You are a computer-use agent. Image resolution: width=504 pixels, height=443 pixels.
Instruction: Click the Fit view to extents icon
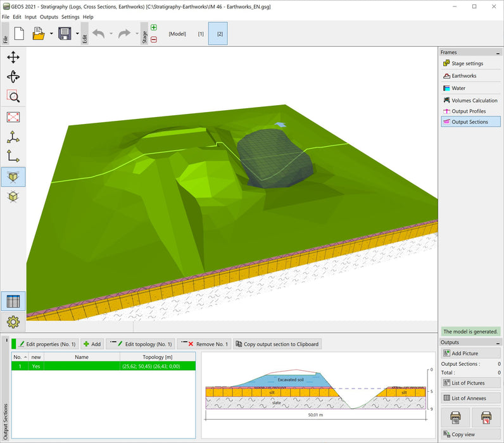(13, 117)
